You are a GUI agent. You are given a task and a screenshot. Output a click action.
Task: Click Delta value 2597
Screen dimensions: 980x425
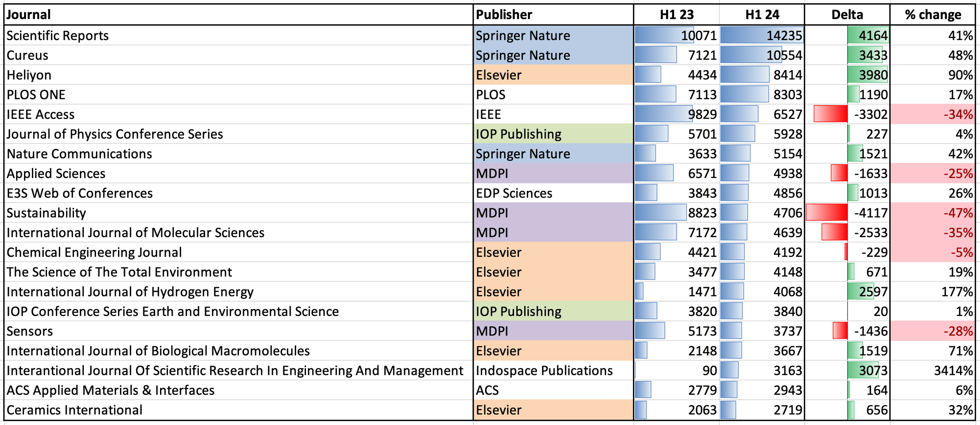coord(847,291)
